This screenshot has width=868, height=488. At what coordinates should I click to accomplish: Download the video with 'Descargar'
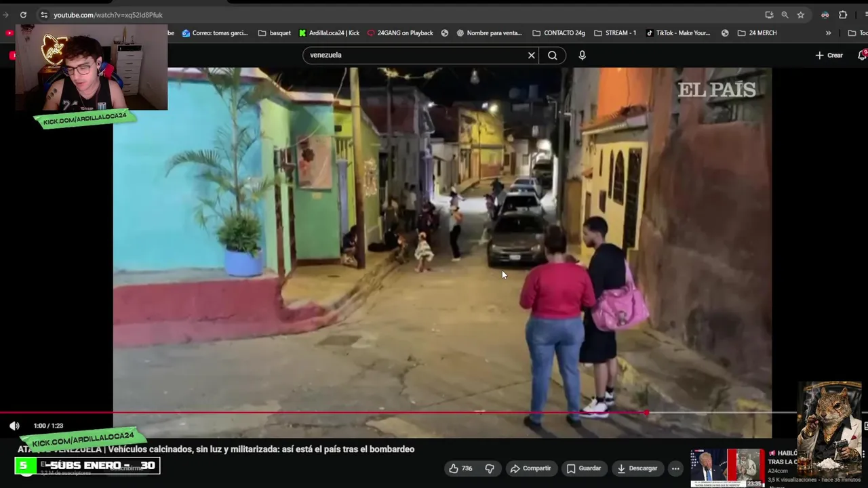(x=637, y=468)
